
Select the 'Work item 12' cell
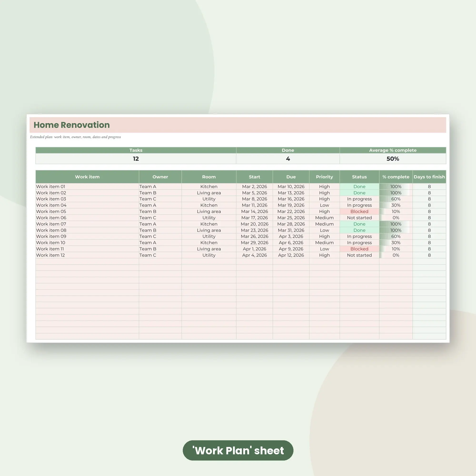[x=87, y=255]
